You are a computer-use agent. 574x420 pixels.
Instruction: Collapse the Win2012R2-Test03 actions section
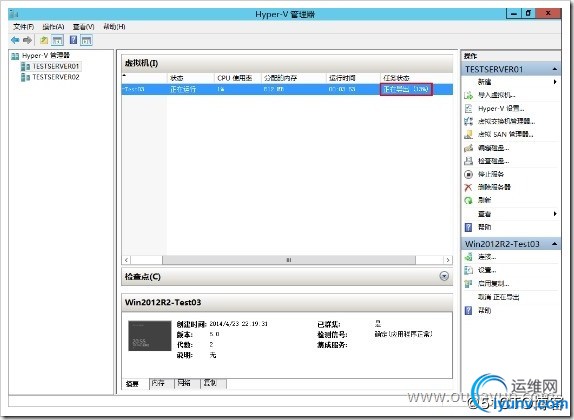tap(555, 244)
